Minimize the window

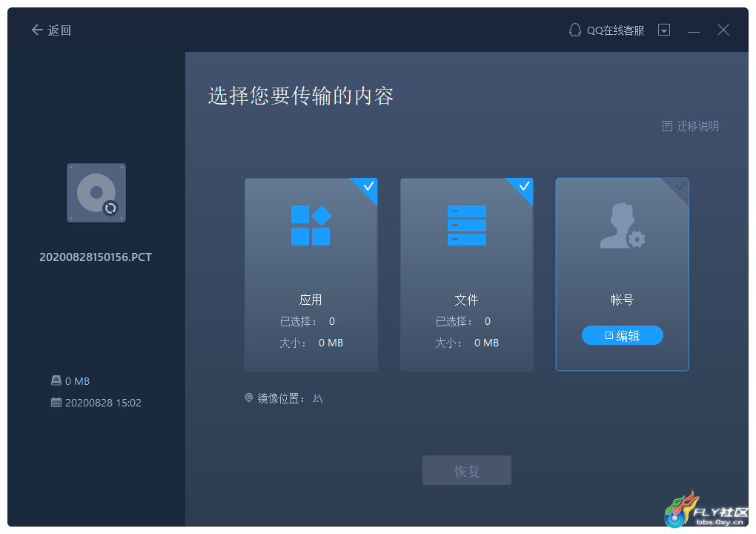693,32
